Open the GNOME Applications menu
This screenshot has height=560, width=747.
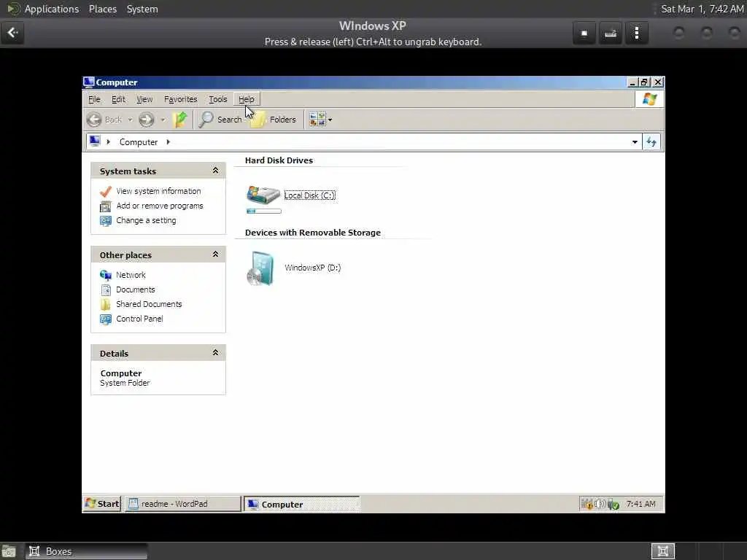(x=52, y=9)
